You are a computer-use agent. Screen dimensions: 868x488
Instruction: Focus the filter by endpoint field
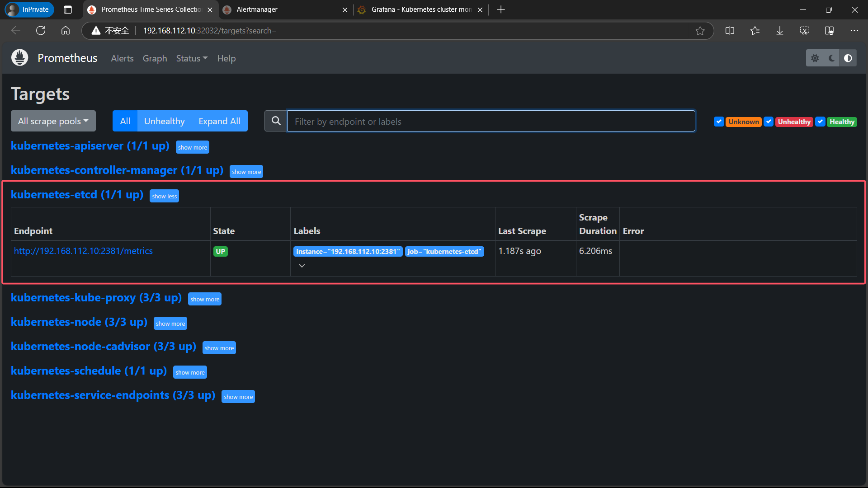click(491, 121)
